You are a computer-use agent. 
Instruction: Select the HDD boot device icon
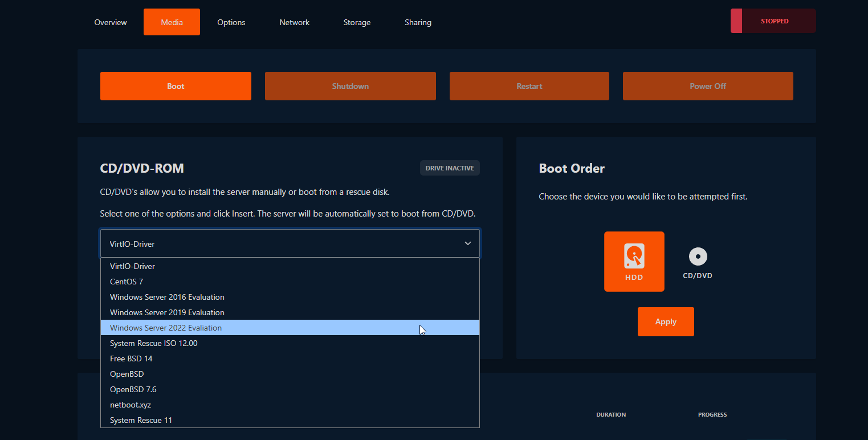point(634,262)
